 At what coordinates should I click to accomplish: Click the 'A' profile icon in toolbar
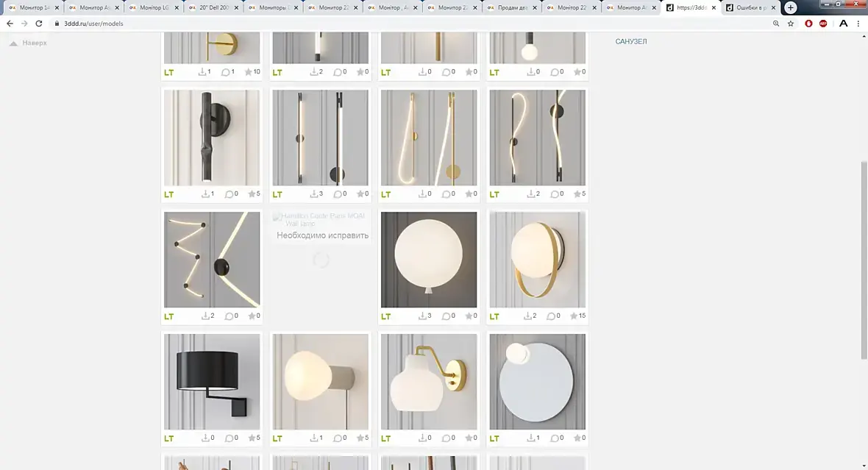[843, 24]
